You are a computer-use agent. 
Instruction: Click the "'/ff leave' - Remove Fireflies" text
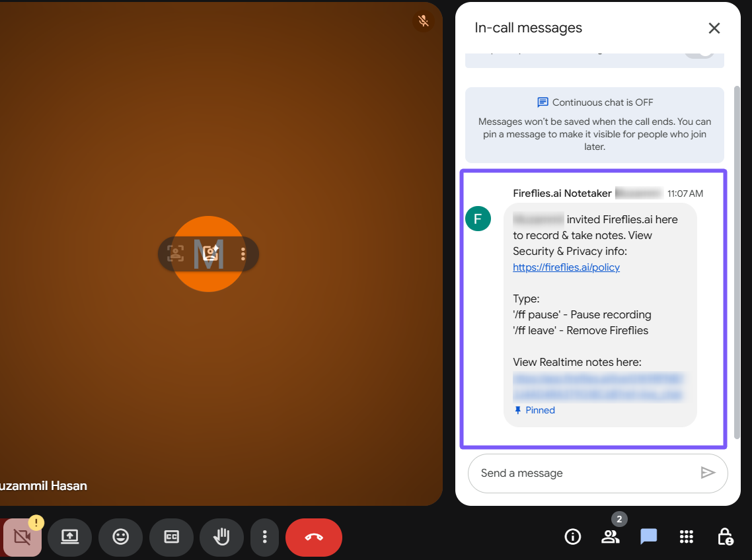[x=580, y=330]
